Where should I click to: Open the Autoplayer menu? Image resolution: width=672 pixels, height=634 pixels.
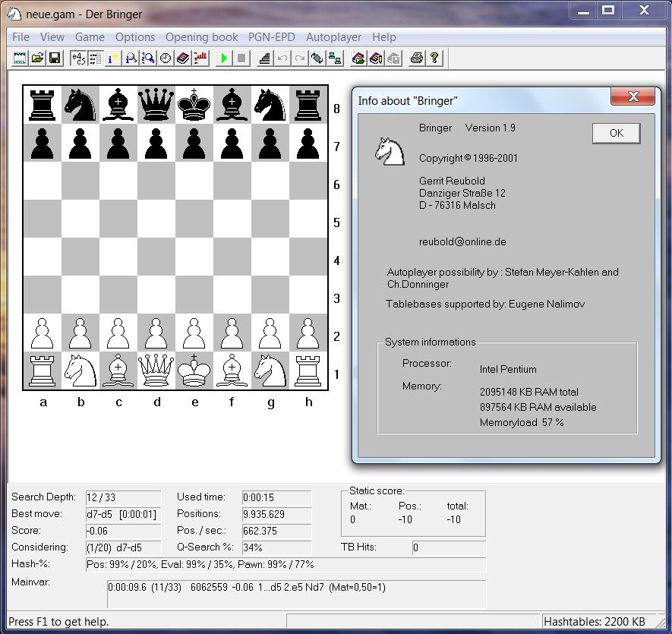333,37
